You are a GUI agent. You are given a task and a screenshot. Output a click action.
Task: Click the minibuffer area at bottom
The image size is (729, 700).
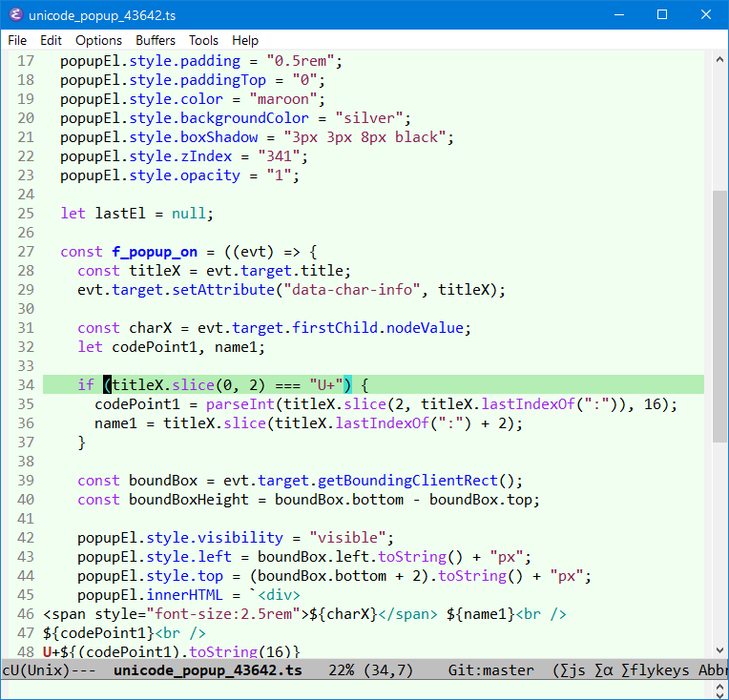click(356, 690)
